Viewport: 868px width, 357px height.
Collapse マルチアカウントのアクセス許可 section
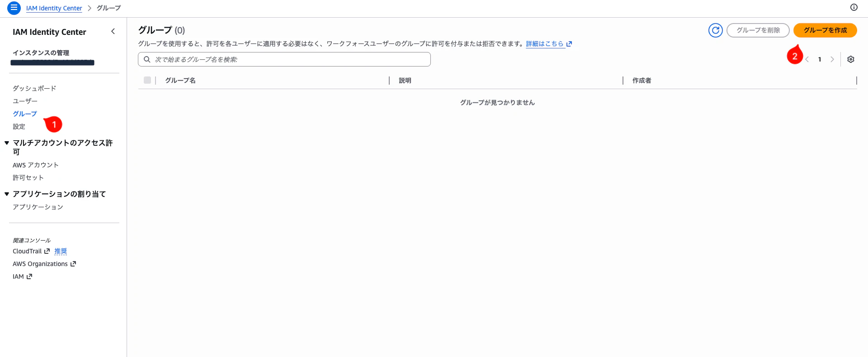point(7,143)
